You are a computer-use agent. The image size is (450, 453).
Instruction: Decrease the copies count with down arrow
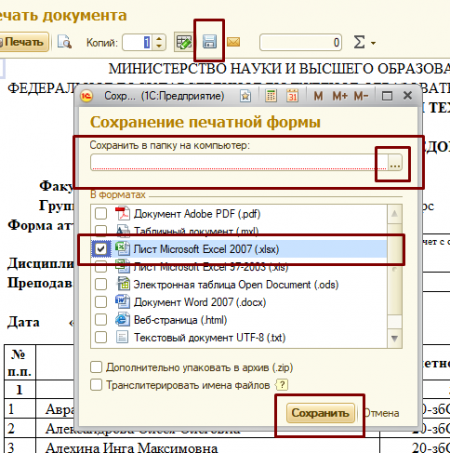tap(159, 46)
